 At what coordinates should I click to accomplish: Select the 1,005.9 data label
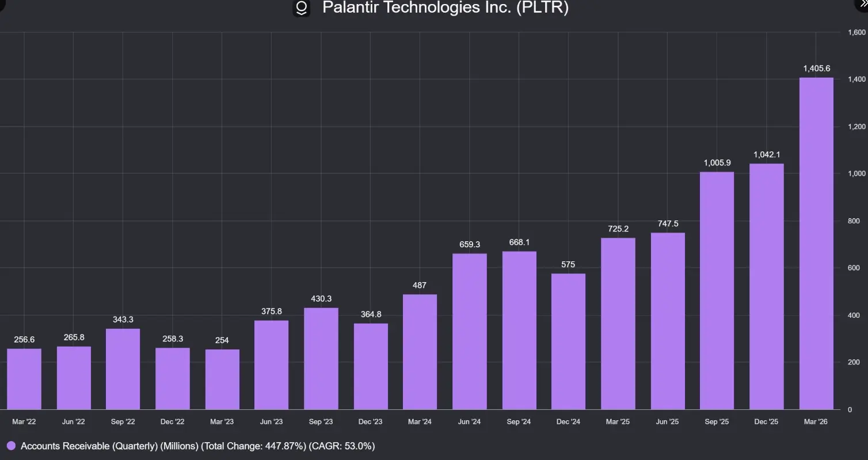717,163
